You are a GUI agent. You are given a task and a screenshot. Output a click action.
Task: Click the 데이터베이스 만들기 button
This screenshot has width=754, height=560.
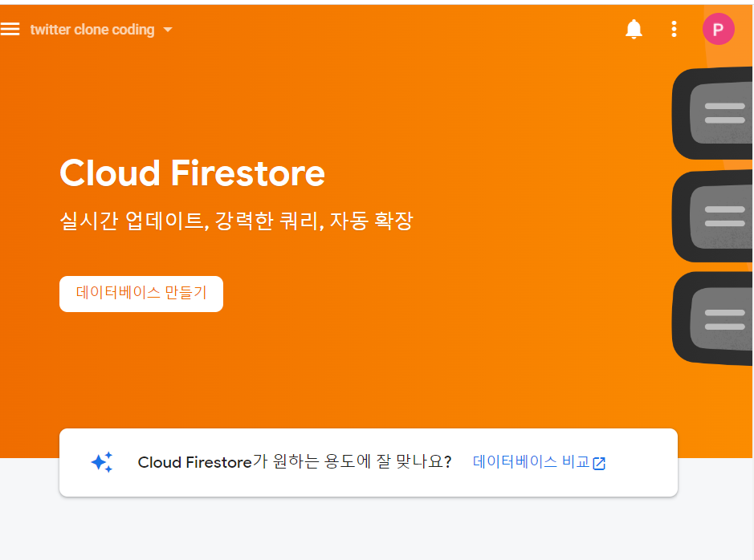141,294
